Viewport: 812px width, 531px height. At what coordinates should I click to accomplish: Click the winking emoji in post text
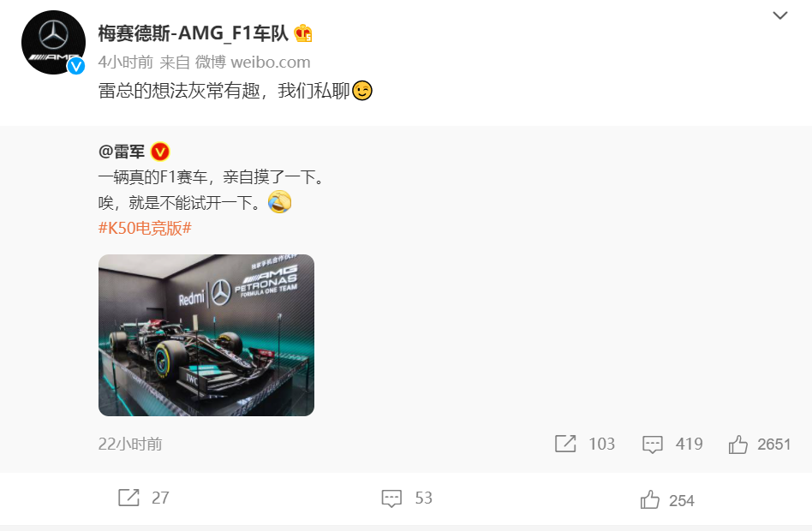click(x=362, y=91)
